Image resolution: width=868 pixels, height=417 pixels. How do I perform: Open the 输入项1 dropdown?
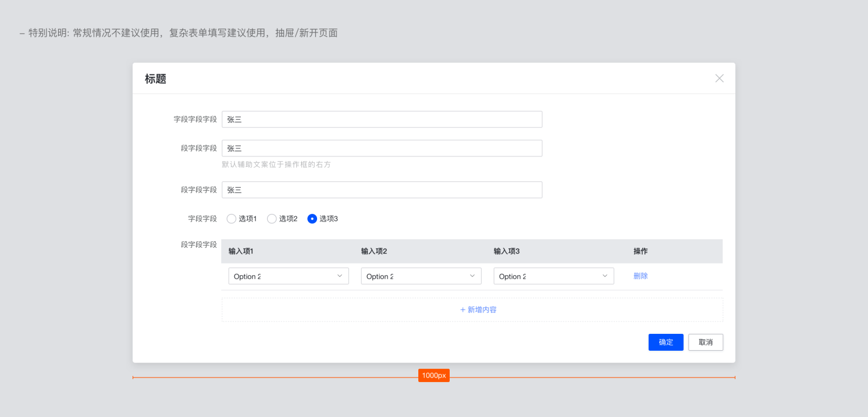coord(289,276)
